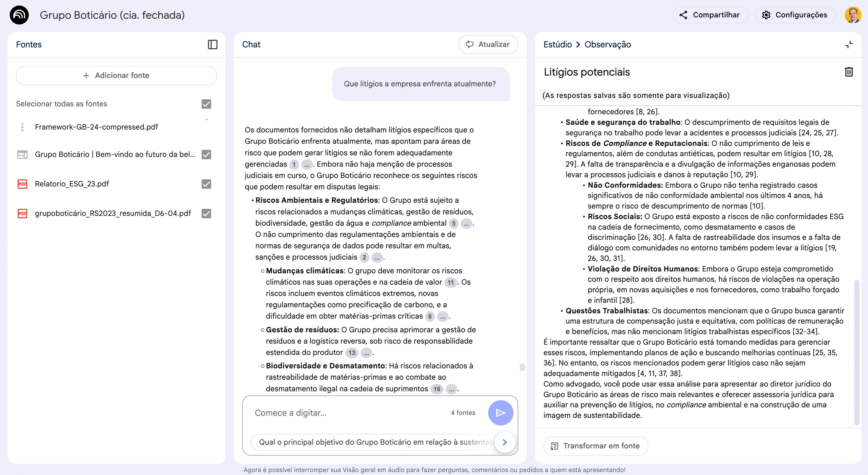
Task: Show next suggested question chevron
Action: [x=505, y=442]
